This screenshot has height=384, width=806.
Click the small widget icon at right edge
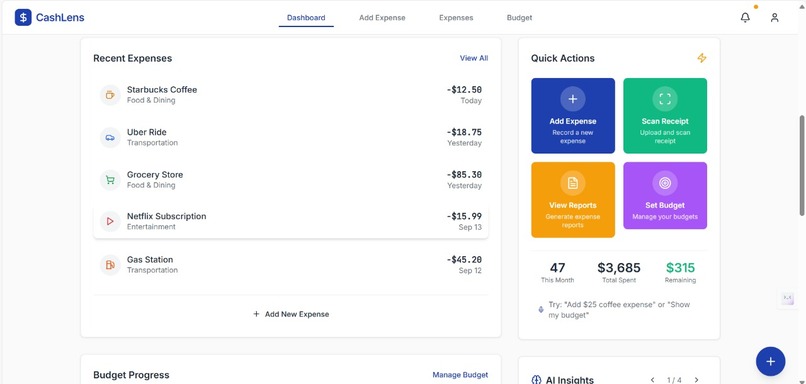(787, 299)
